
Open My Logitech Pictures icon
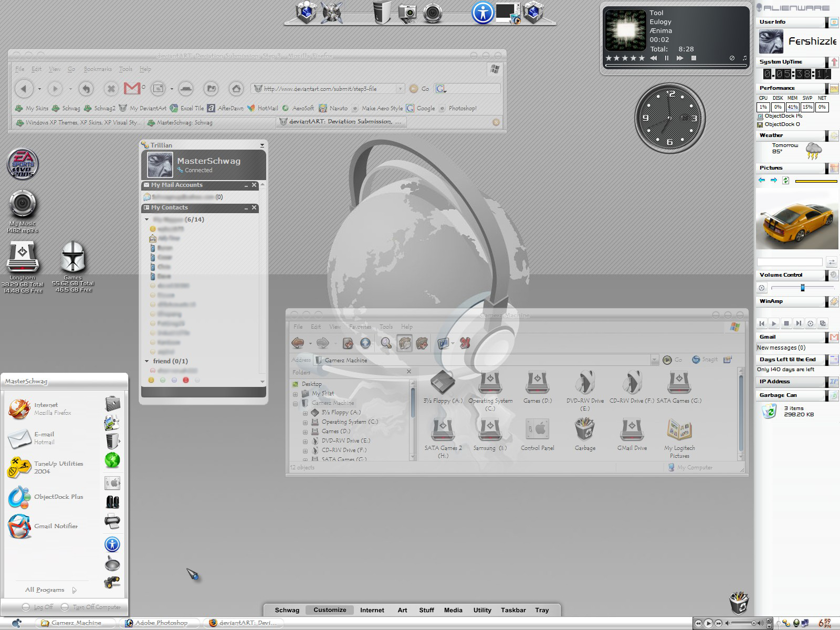(679, 430)
